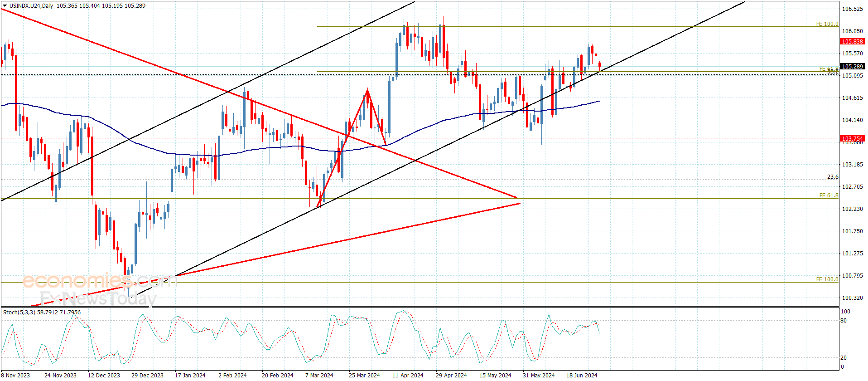Click the 17 Jan 2024 date label
The image size is (868, 381).
190,376
